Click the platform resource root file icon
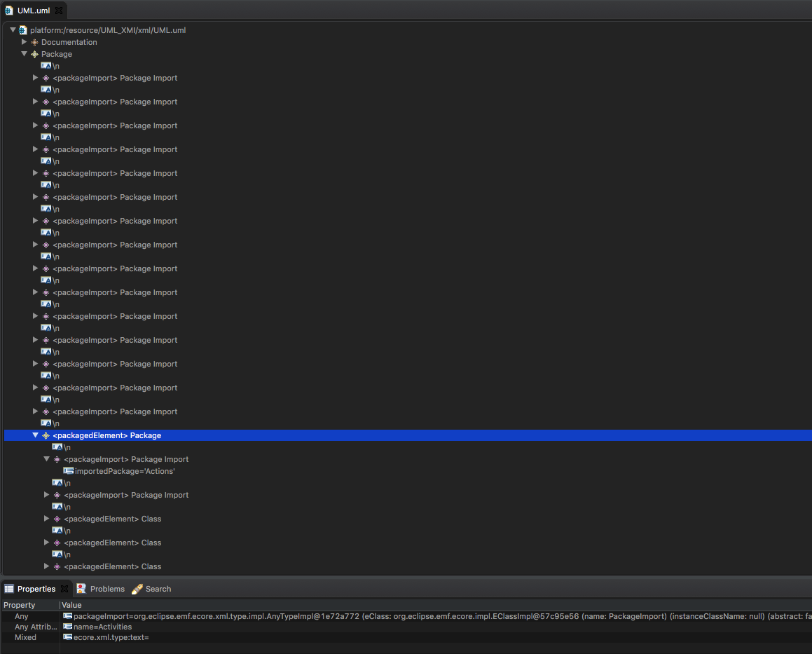The height and width of the screenshot is (654, 812). [23, 30]
